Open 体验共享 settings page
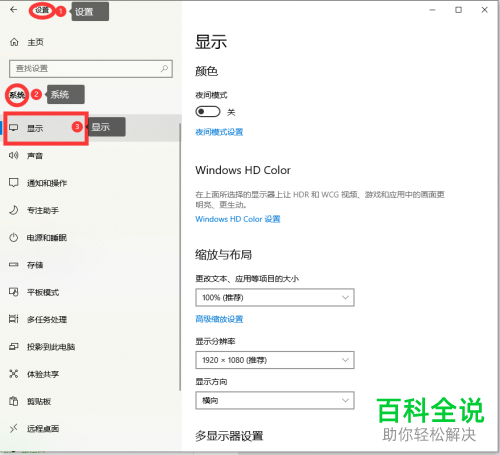Viewport: 500px width, 455px height. [43, 374]
